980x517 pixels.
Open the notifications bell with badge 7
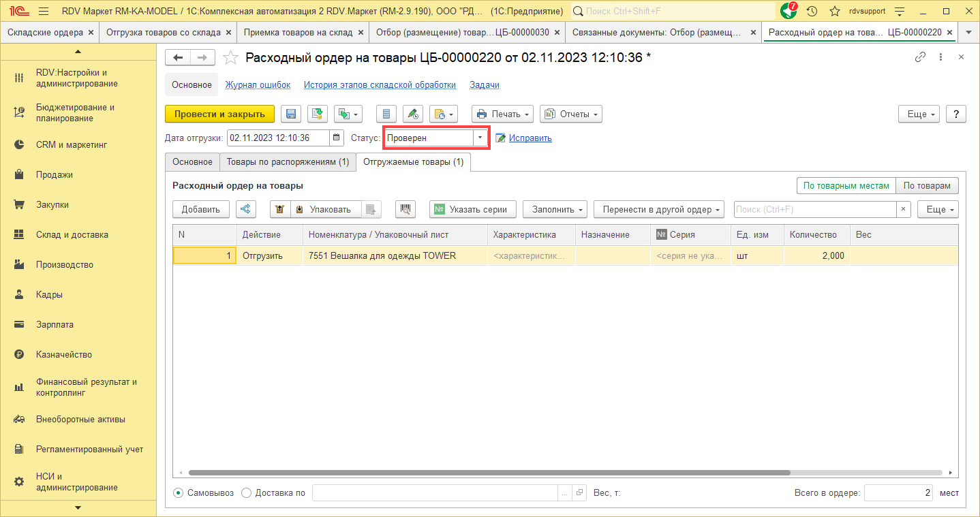pyautogui.click(x=788, y=12)
